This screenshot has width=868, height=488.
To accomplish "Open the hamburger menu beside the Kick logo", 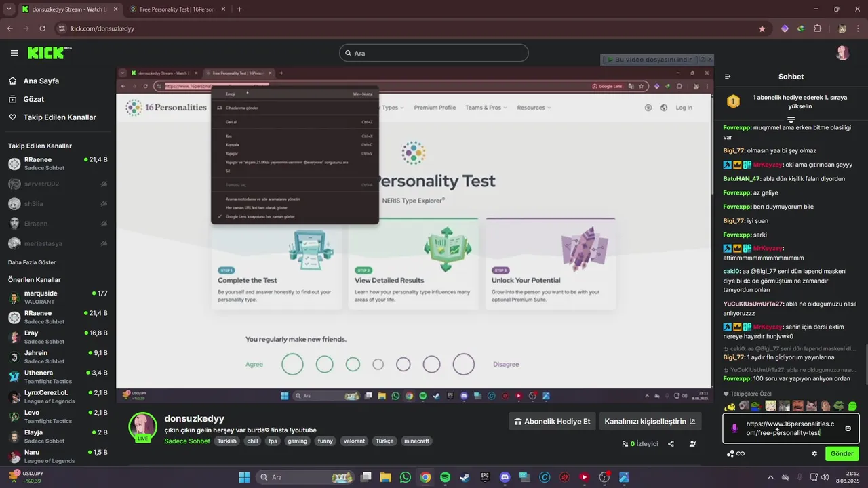I will click(x=14, y=53).
